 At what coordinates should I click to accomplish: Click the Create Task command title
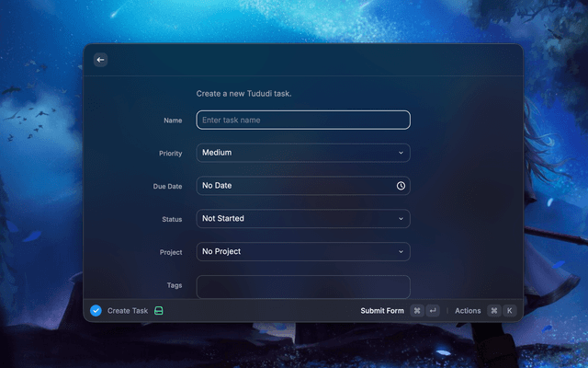[x=128, y=311]
